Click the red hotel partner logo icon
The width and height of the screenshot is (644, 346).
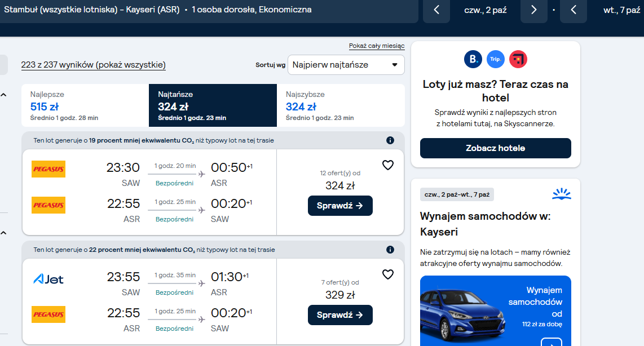click(x=518, y=59)
